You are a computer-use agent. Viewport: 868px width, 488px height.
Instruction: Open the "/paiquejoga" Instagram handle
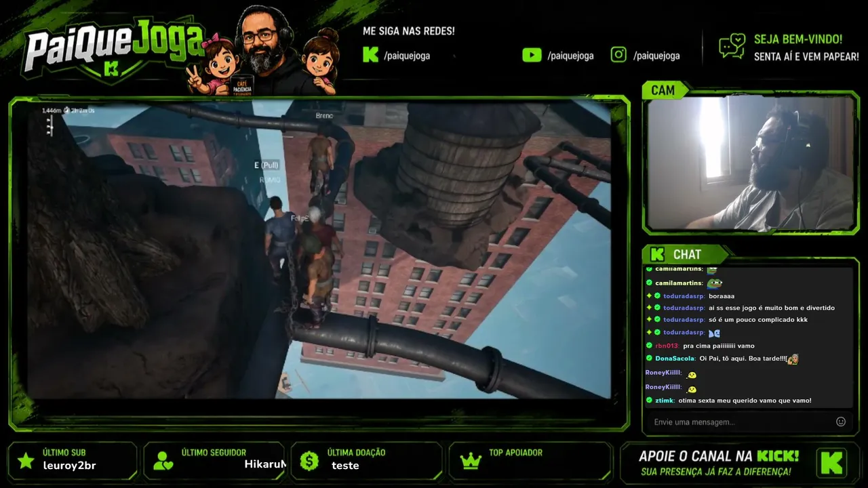coord(656,56)
